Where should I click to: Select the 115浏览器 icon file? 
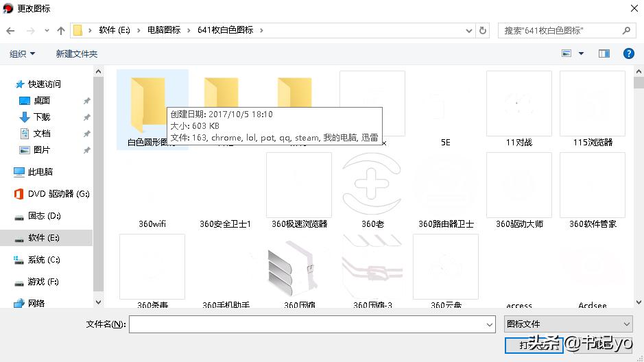[x=593, y=110]
